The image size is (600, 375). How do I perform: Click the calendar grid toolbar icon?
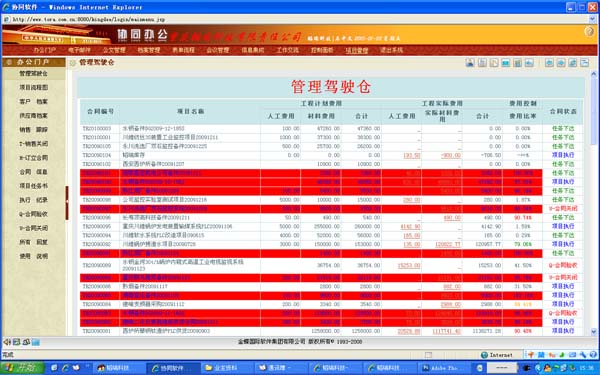pyautogui.click(x=517, y=63)
